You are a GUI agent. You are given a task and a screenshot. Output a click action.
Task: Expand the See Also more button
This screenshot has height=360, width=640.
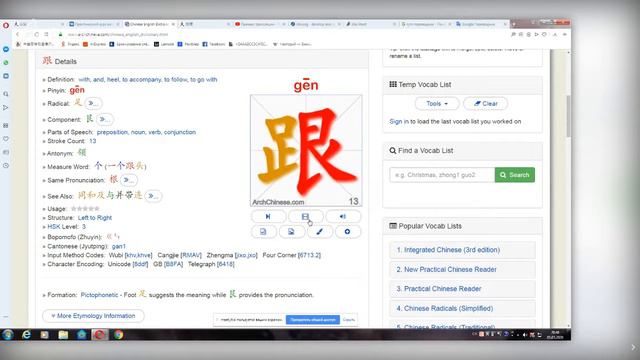(x=153, y=196)
